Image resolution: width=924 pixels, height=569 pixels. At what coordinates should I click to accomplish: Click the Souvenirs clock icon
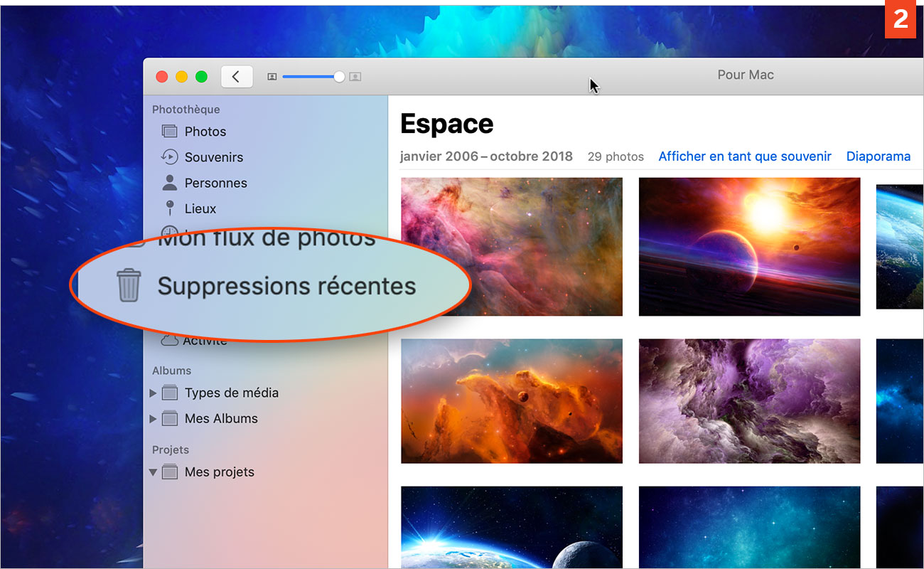tap(169, 157)
